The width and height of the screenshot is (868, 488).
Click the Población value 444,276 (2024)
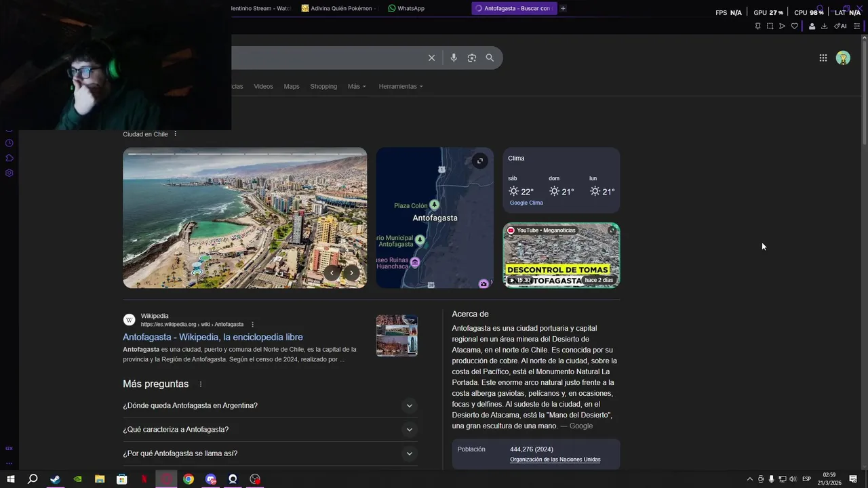(x=532, y=449)
